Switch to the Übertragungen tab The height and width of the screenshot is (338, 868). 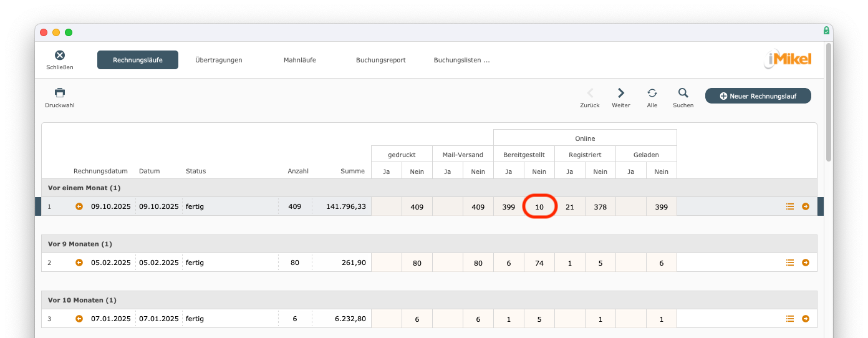(x=218, y=60)
